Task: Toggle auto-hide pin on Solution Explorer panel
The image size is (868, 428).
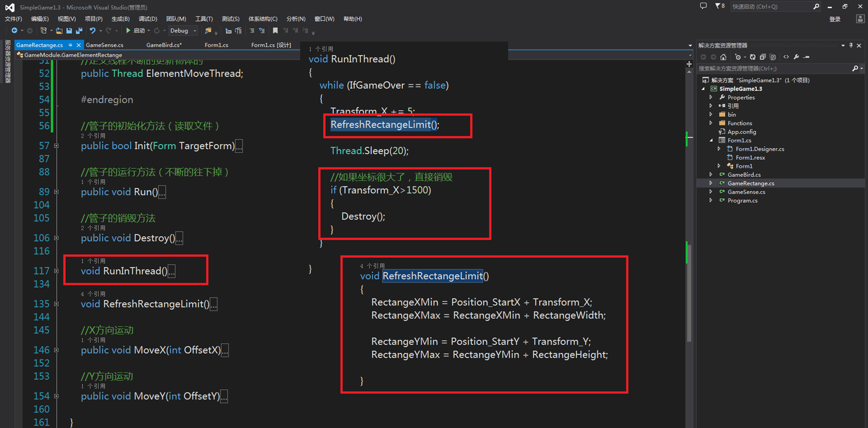Action: coord(851,45)
